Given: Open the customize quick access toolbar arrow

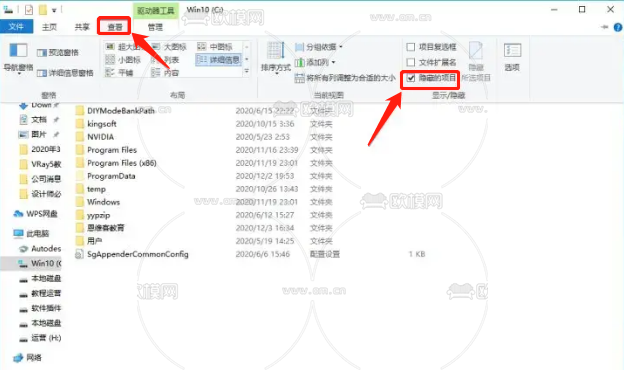Looking at the screenshot, I should point(54,10).
